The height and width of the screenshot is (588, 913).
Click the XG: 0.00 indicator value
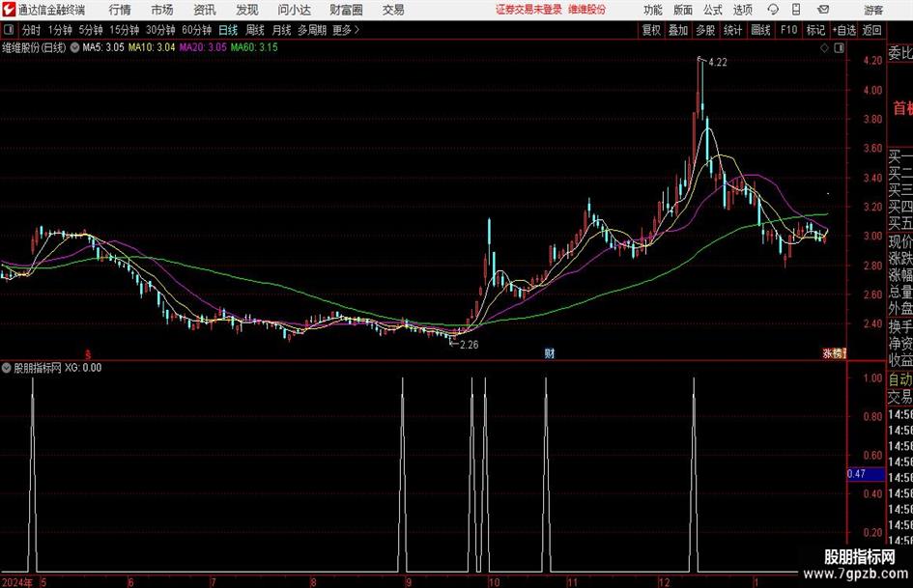tap(83, 368)
